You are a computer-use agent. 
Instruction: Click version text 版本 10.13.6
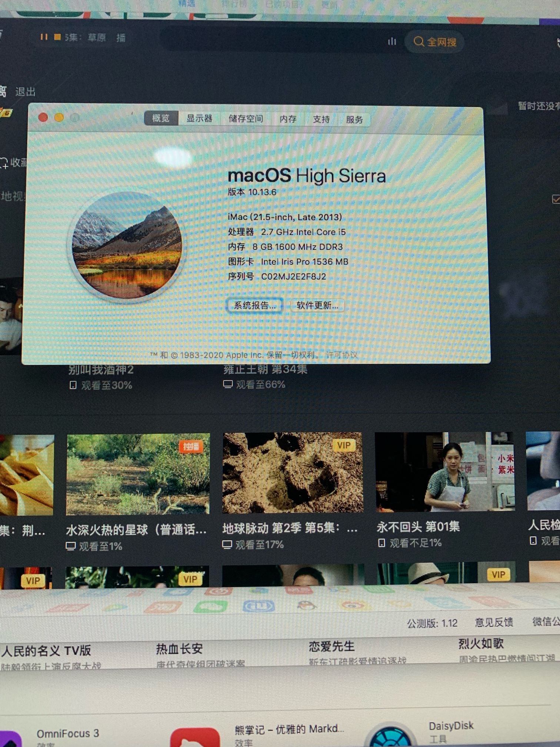252,192
